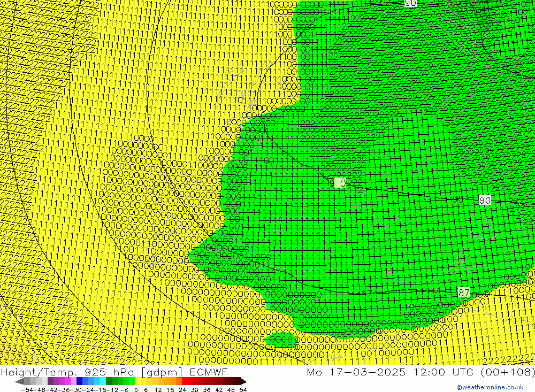Click the '-36' legend value
Viewport: 535px width, 392px height.
[64, 390]
